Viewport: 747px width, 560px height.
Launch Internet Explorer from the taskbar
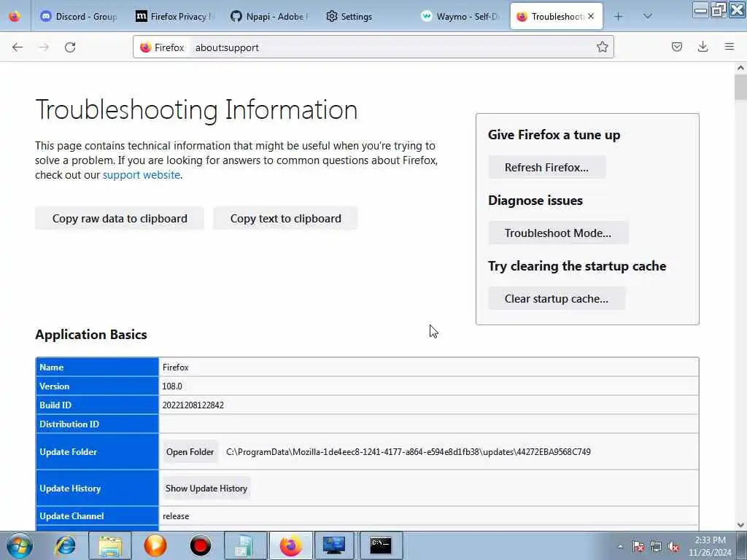(x=65, y=545)
